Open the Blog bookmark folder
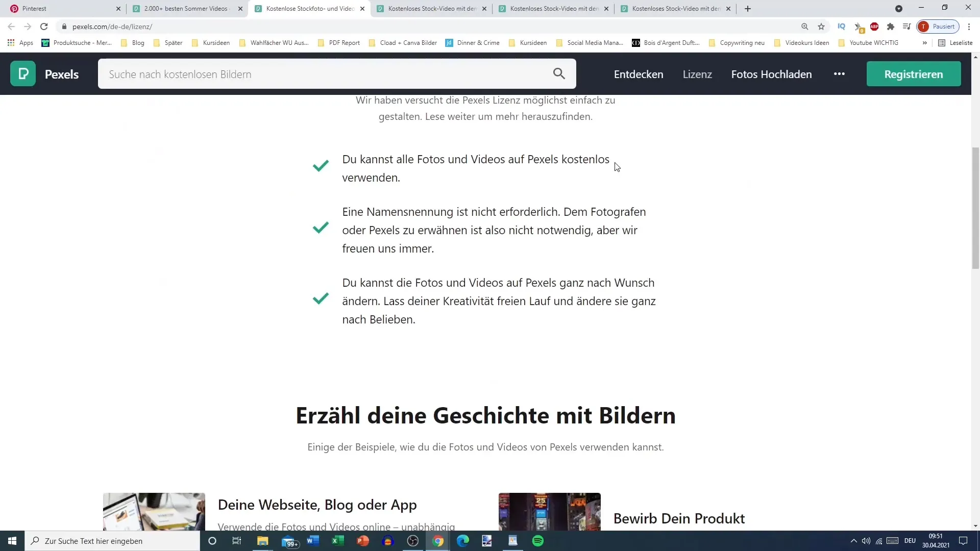980x551 pixels. click(x=133, y=43)
